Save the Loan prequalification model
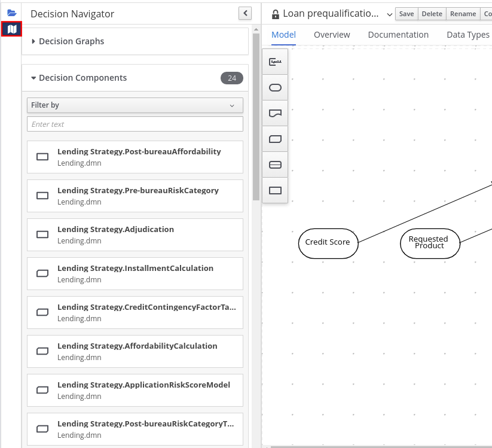The height and width of the screenshot is (448, 492). [406, 13]
